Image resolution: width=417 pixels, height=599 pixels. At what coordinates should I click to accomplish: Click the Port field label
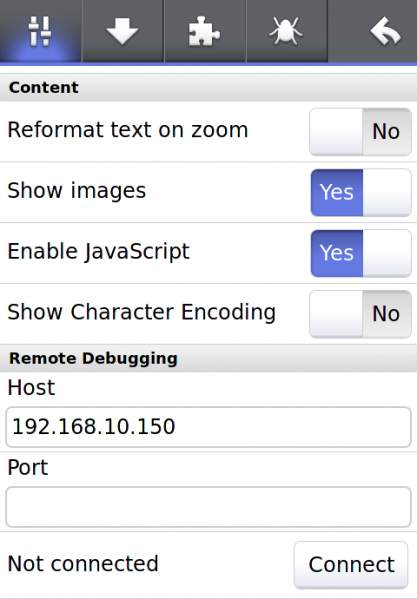(28, 468)
